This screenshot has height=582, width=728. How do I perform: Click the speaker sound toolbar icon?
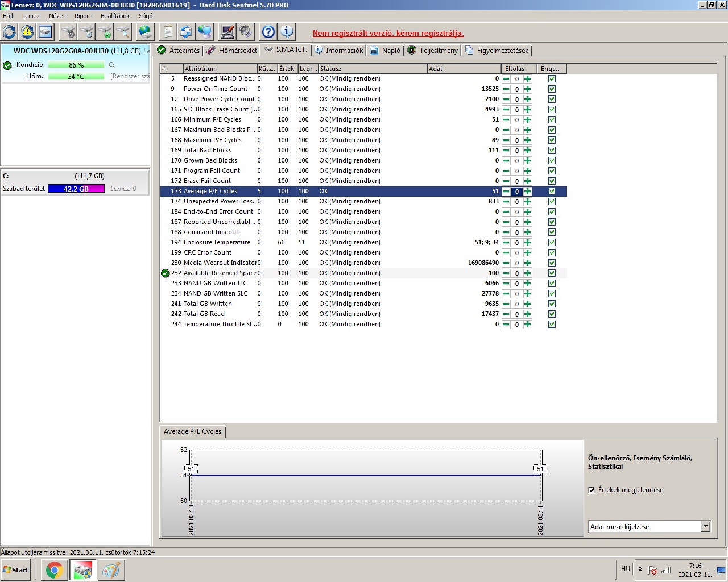coord(246,32)
